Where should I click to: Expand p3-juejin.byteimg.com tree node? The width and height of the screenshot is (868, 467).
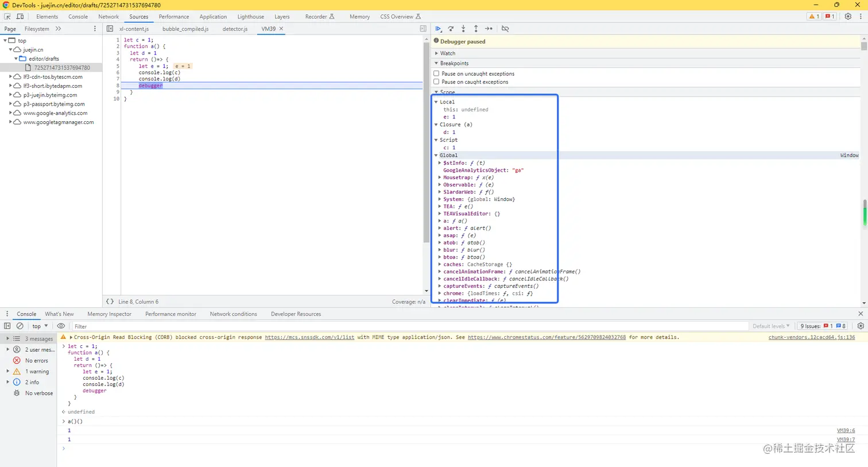pyautogui.click(x=11, y=95)
